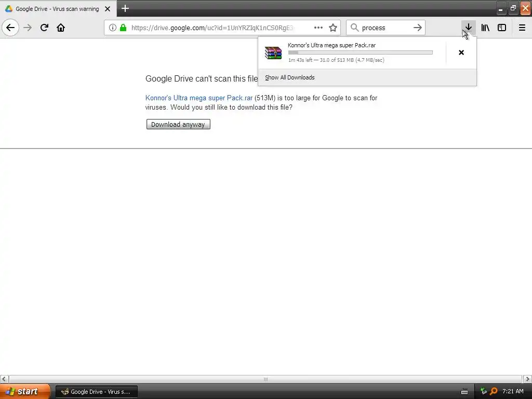Screen dimensions: 532x399
Task: Click the green secure connection padlock
Action: [123, 28]
